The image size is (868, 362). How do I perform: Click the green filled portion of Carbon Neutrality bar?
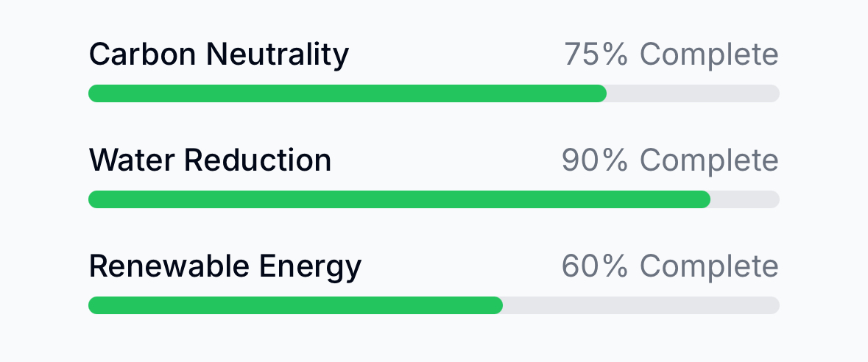coord(347,93)
